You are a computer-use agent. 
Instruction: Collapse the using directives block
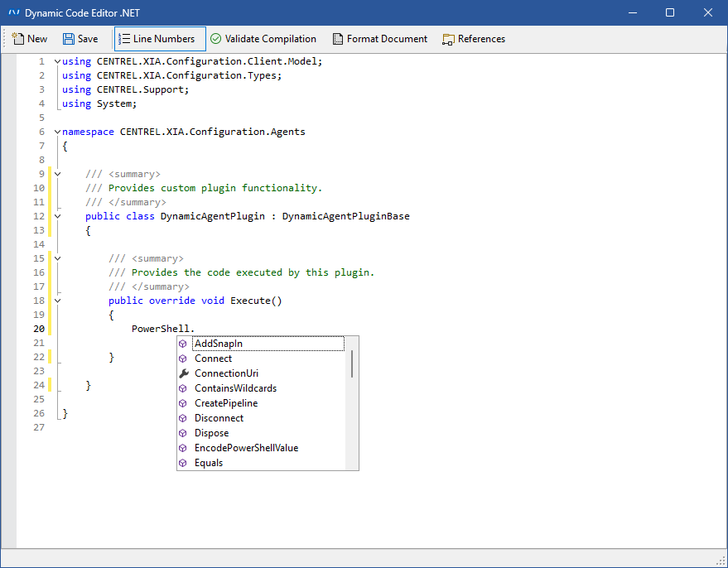[57, 61]
